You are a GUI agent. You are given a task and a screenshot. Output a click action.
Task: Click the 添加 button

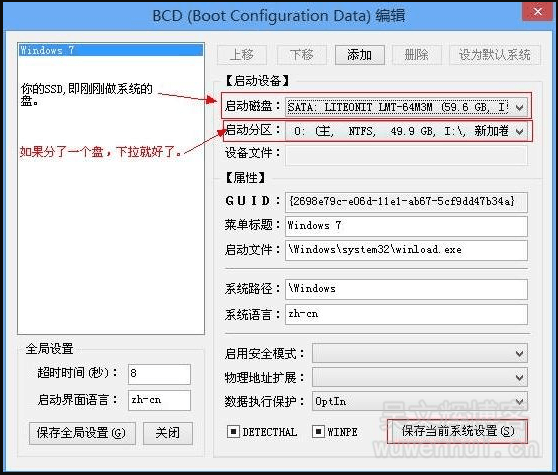coord(359,55)
